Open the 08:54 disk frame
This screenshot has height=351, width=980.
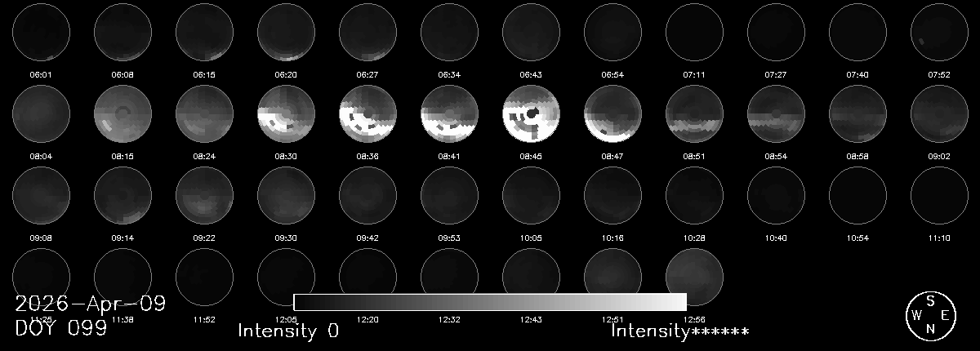coord(776,114)
